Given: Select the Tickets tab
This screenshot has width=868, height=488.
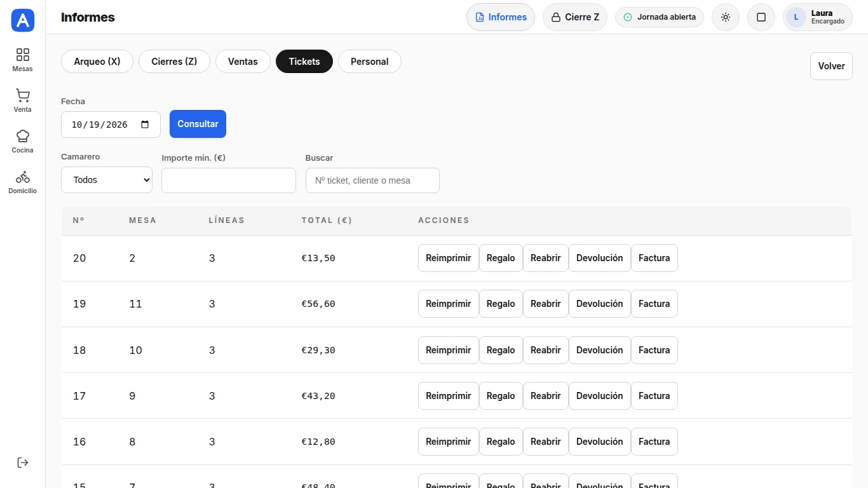Looking at the screenshot, I should pos(304,62).
